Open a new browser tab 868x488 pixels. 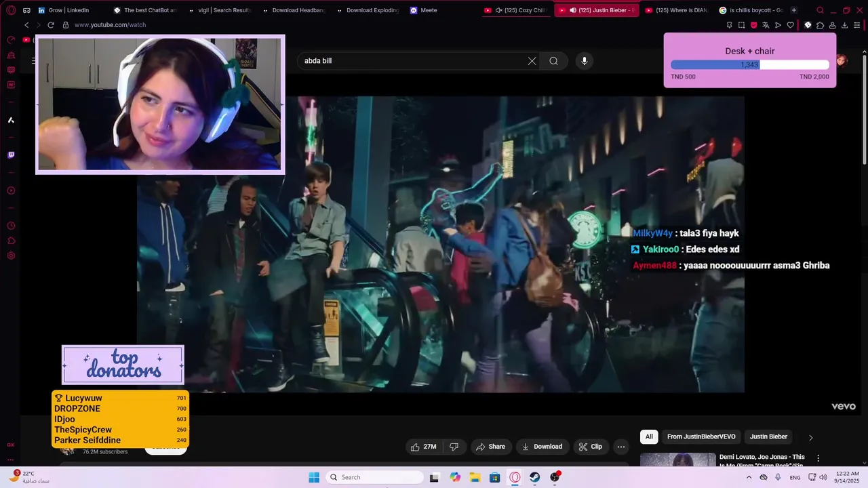pyautogui.click(x=794, y=10)
